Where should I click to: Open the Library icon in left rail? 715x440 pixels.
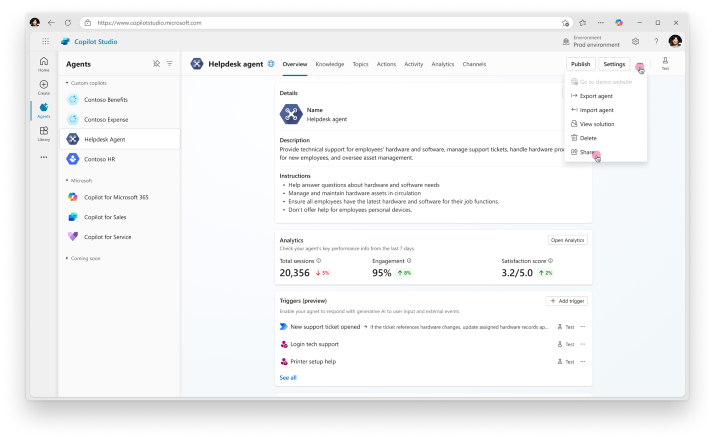[44, 134]
